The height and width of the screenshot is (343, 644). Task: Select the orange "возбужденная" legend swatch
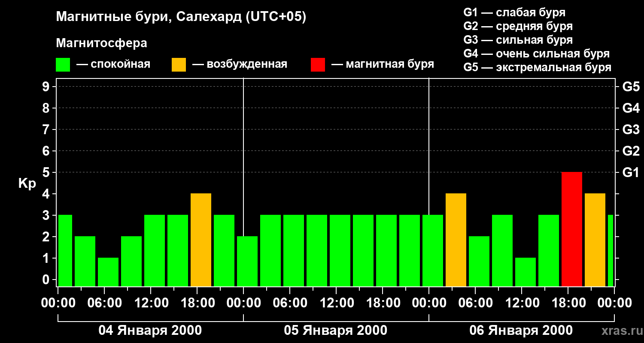[179, 65]
